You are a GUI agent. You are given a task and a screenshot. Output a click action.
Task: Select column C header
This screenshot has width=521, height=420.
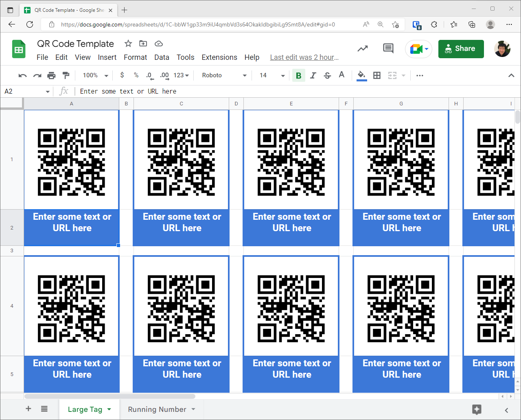(181, 104)
